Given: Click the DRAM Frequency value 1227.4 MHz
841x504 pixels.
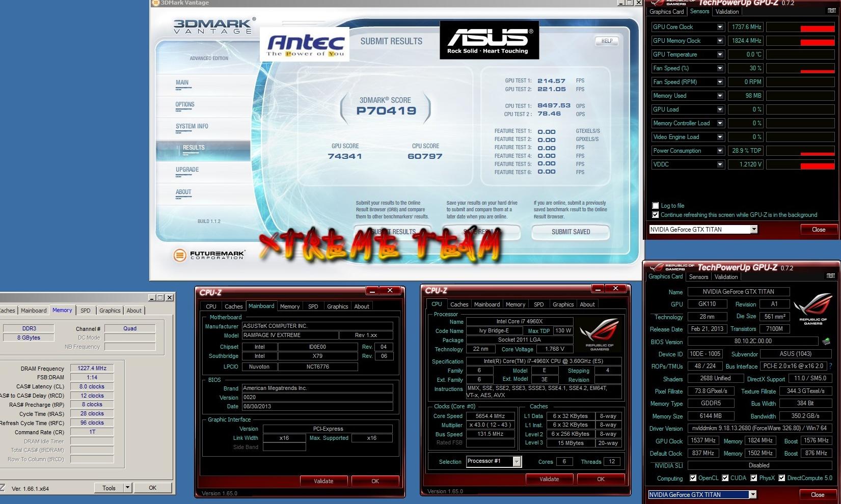Looking at the screenshot, I should tap(92, 368).
